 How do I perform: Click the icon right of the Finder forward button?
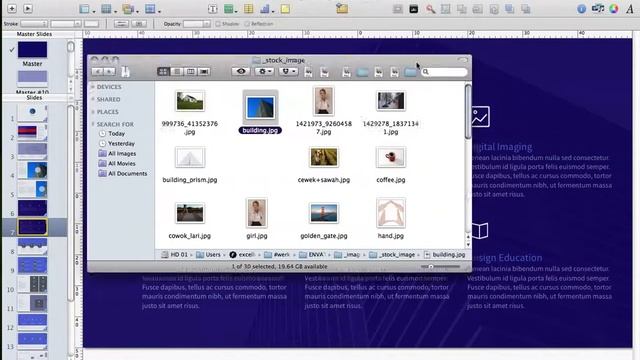click(x=125, y=72)
